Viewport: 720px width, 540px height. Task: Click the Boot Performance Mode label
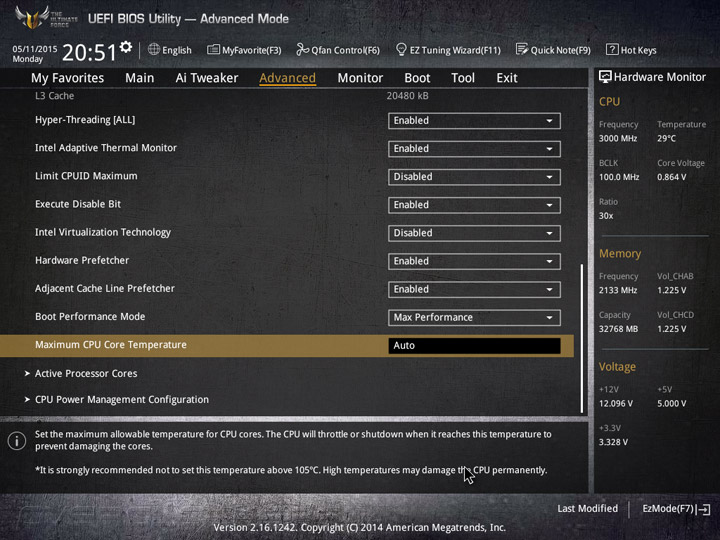pyautogui.click(x=90, y=317)
